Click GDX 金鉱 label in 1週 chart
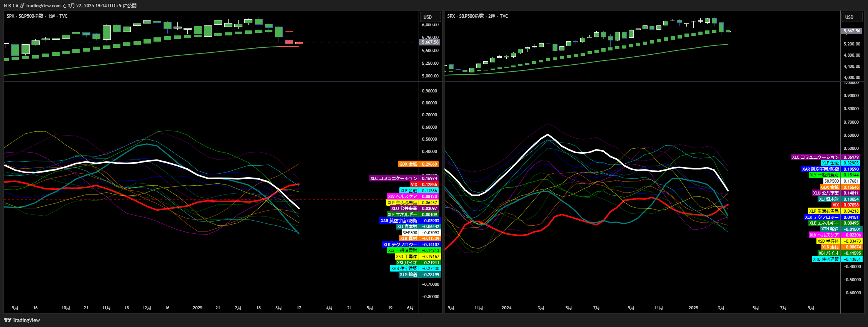 click(408, 164)
